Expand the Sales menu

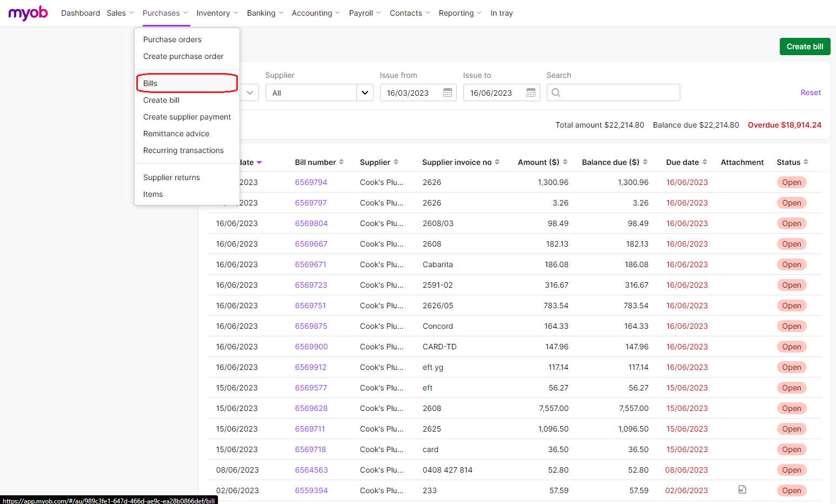120,13
